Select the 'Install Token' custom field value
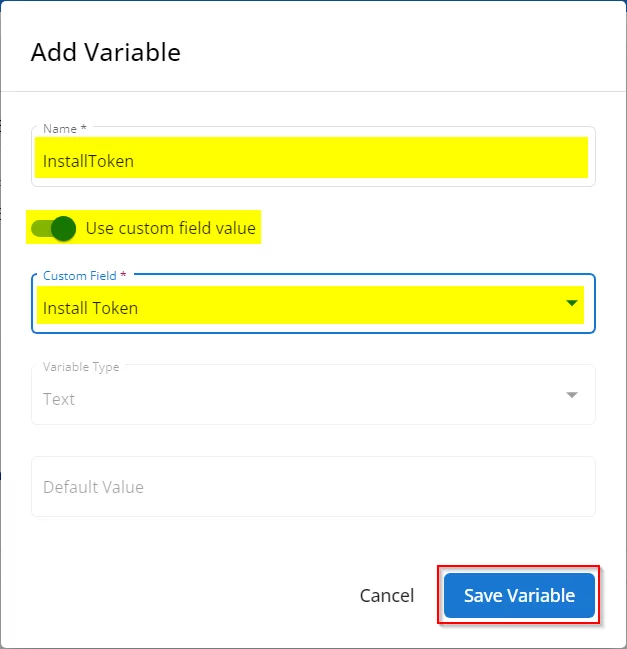627x649 pixels. point(91,308)
